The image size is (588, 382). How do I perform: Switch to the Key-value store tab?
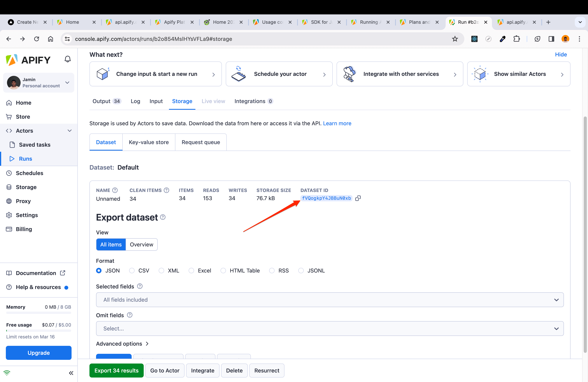[x=149, y=142]
